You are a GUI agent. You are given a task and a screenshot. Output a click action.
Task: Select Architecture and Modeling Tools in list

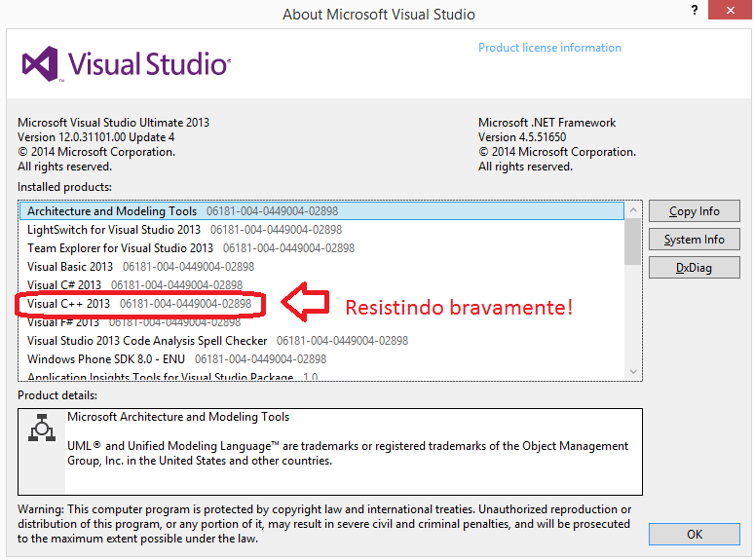click(x=112, y=211)
